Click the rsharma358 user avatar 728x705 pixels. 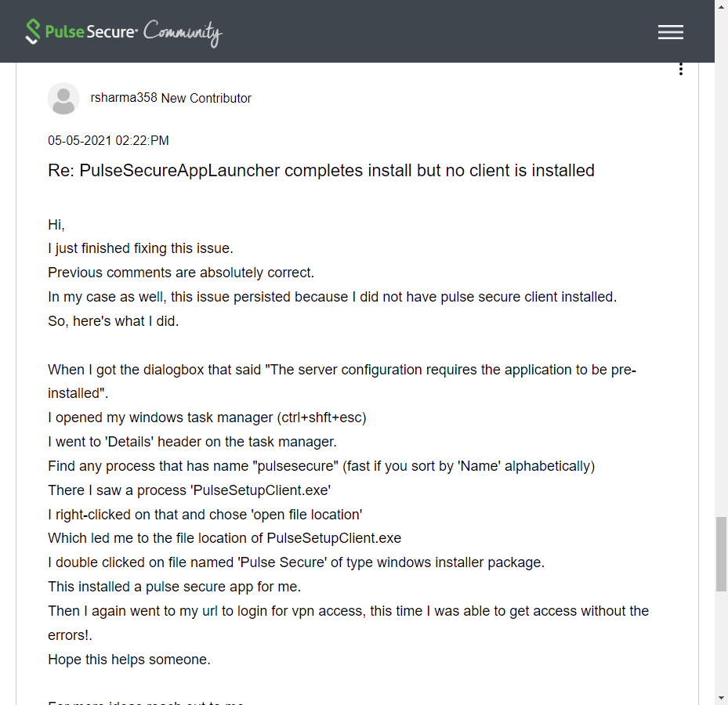tap(63, 99)
